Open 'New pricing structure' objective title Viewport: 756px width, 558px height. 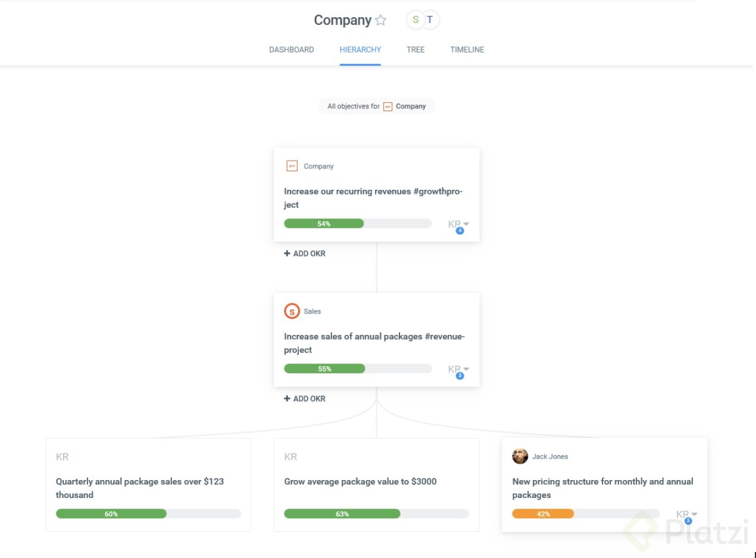(x=603, y=488)
